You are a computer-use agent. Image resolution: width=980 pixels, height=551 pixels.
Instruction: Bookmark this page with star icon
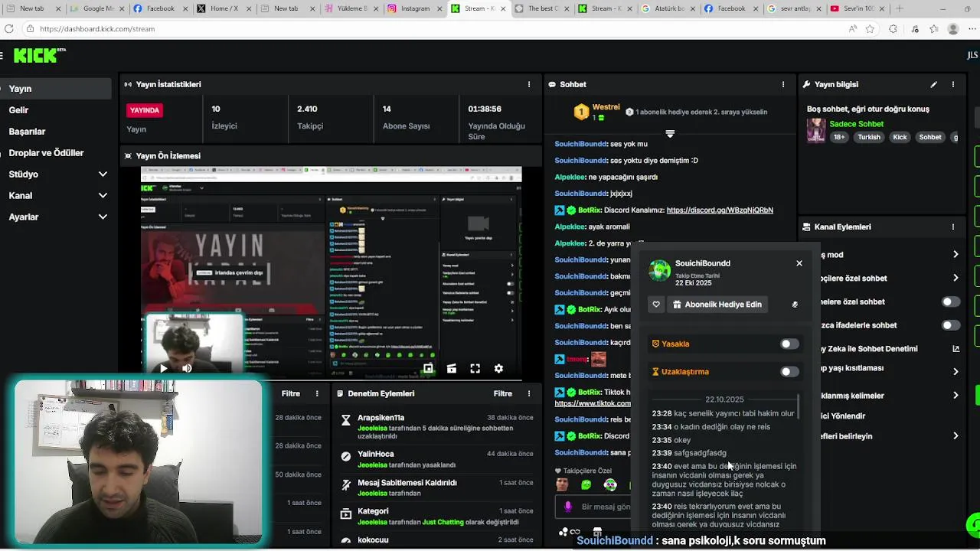tap(870, 29)
